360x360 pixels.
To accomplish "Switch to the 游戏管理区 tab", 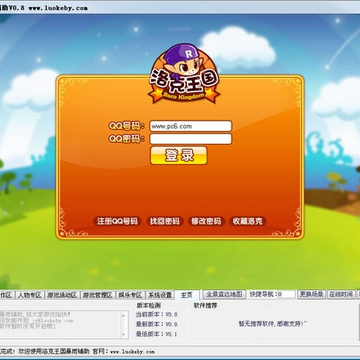I will (97, 295).
